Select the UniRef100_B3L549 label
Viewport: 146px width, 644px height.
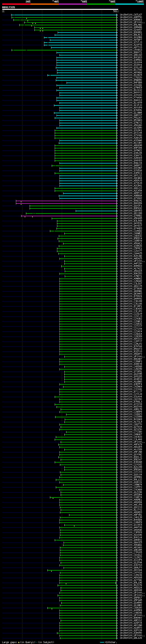(131, 221)
